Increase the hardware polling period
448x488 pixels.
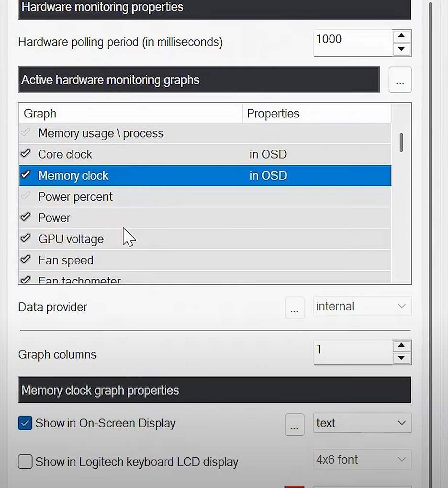(x=401, y=35)
